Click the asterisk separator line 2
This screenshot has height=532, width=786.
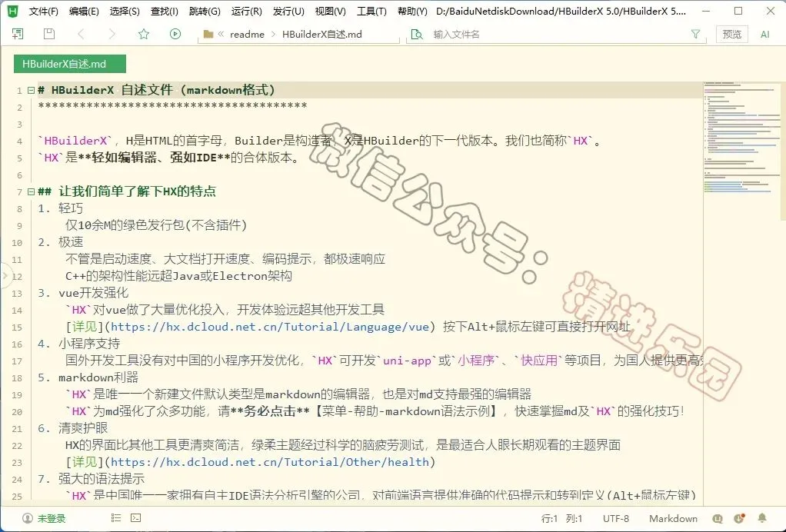pyautogui.click(x=172, y=106)
